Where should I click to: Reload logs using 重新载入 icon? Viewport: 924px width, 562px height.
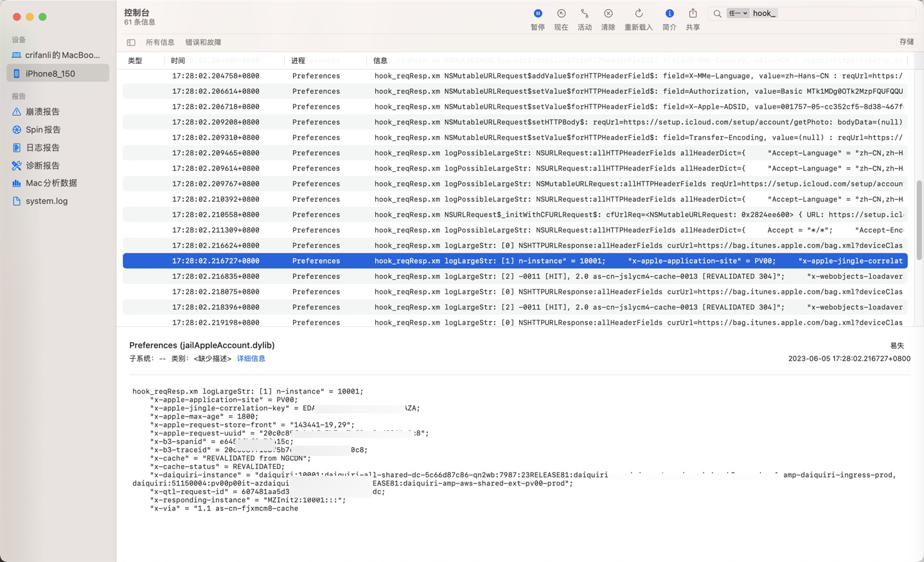click(x=639, y=14)
